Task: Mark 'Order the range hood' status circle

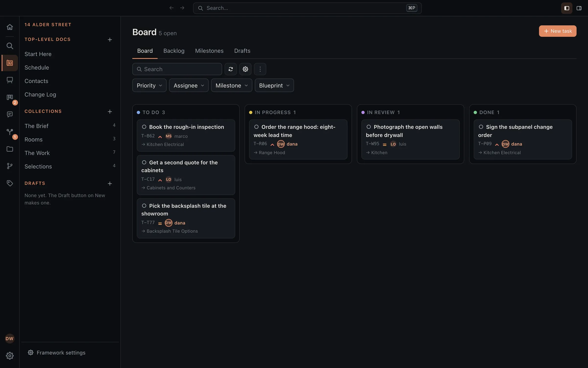Action: pos(256,127)
